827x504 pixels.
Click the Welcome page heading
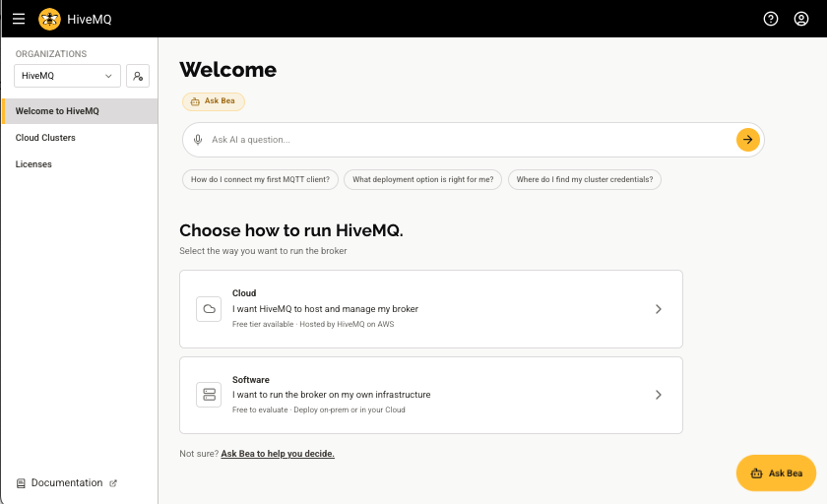(x=227, y=70)
